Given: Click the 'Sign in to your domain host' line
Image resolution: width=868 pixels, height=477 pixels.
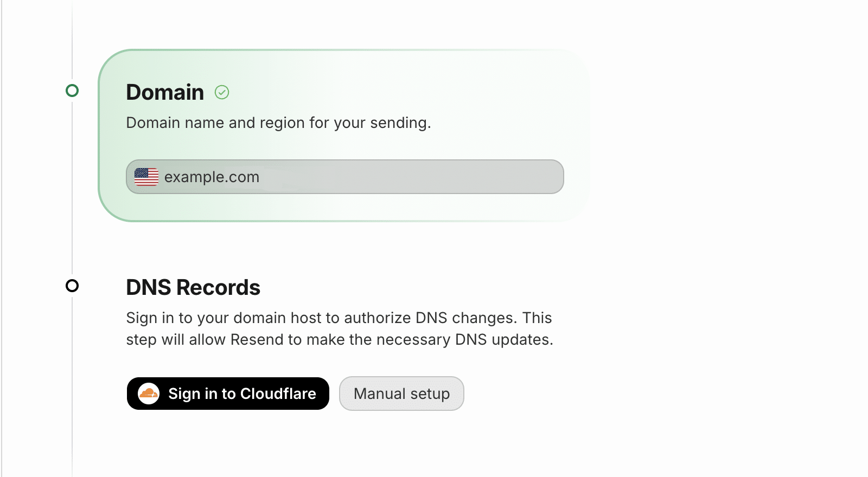Looking at the screenshot, I should pyautogui.click(x=339, y=318).
